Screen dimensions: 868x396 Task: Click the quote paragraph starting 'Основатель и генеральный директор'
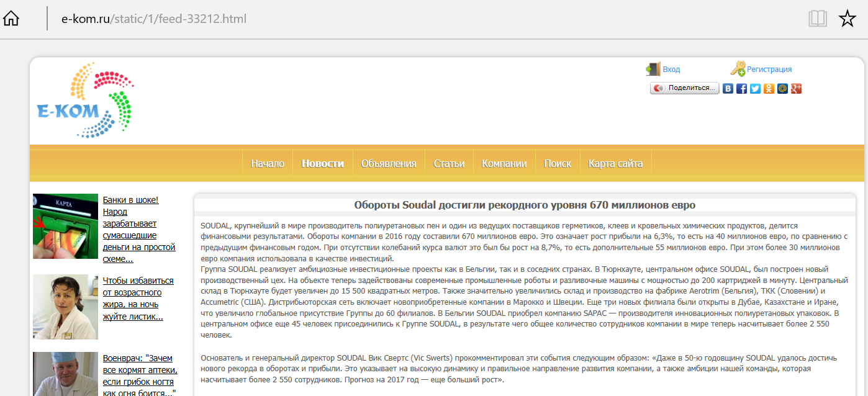(520, 369)
